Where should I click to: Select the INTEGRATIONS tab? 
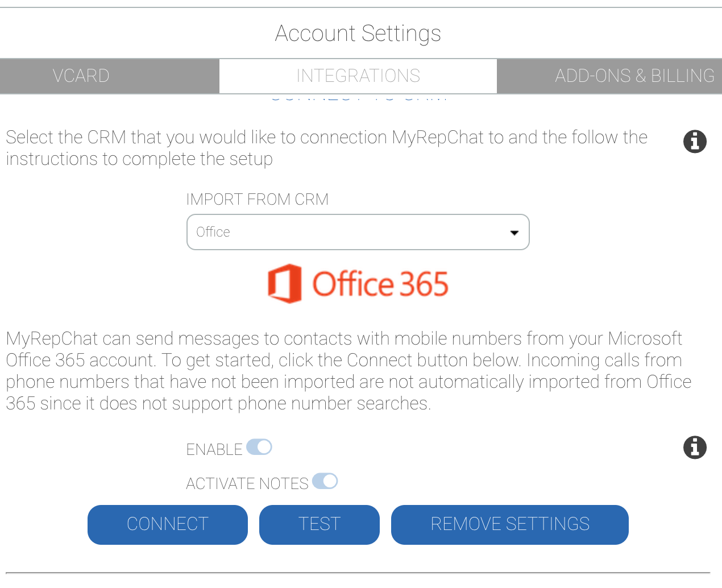click(358, 76)
